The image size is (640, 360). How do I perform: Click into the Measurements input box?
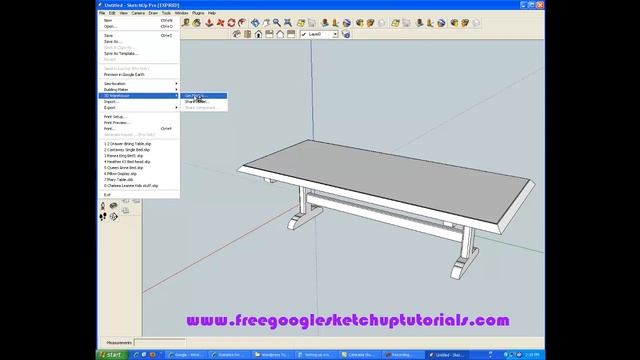pyautogui.click(x=160, y=342)
